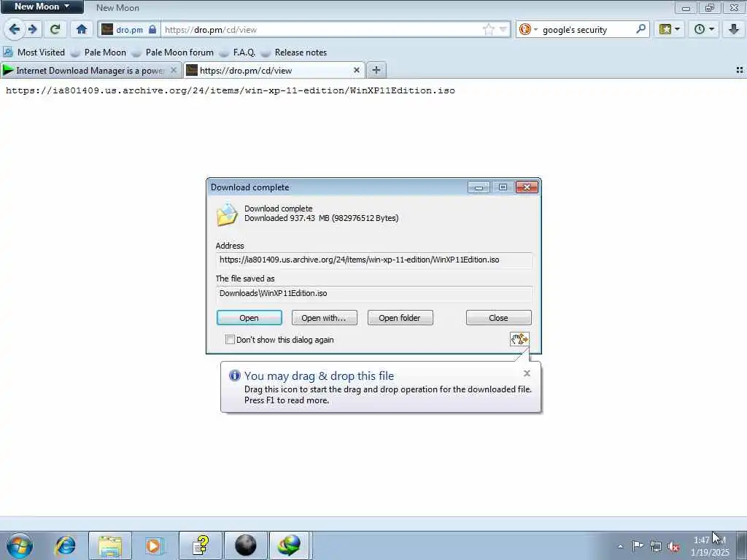Image resolution: width=747 pixels, height=560 pixels.
Task: Click the search magnifier icon
Action: pyautogui.click(x=640, y=29)
